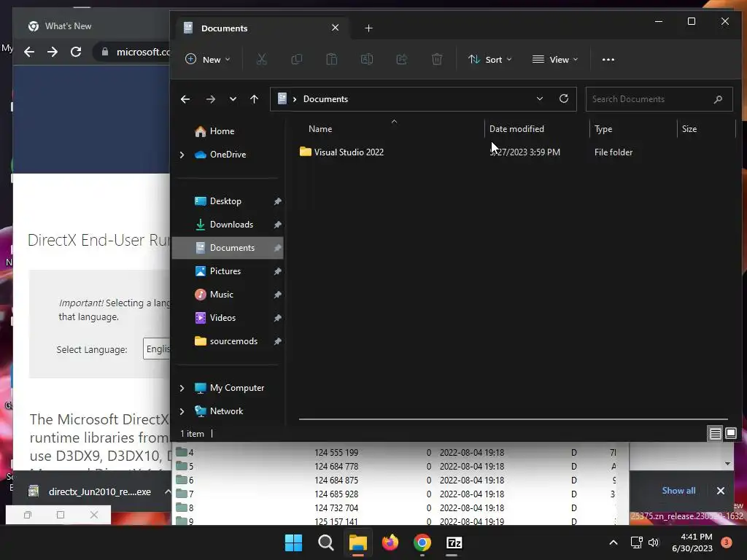Image resolution: width=747 pixels, height=560 pixels.
Task: Click the Cut scissors icon in Explorer toolbar
Action: (x=262, y=59)
